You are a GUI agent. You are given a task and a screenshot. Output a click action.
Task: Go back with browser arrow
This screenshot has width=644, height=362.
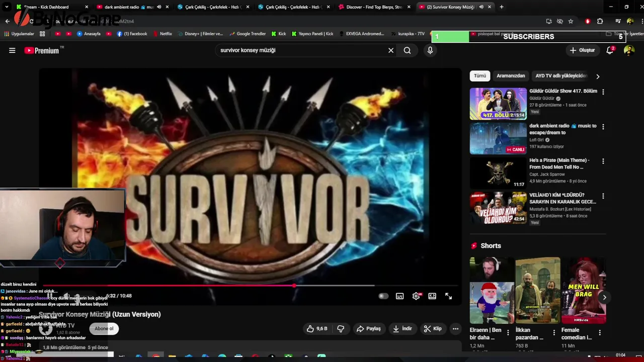7,21
